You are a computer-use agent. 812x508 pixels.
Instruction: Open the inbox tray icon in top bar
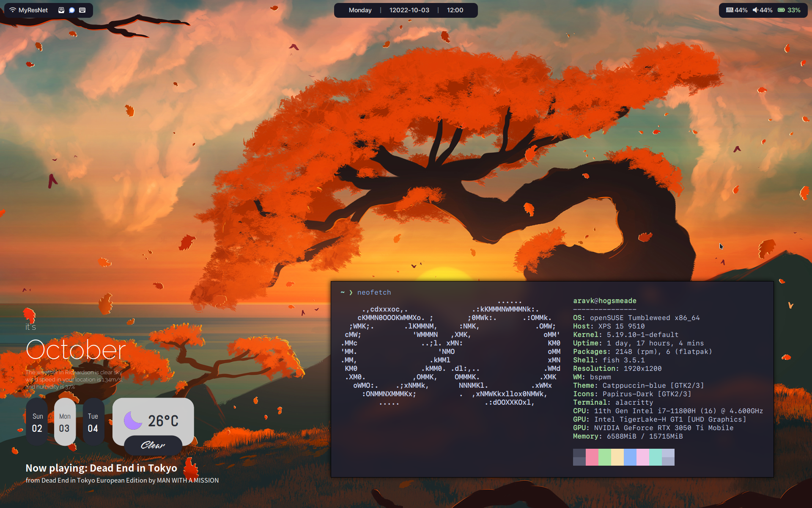pyautogui.click(x=61, y=10)
